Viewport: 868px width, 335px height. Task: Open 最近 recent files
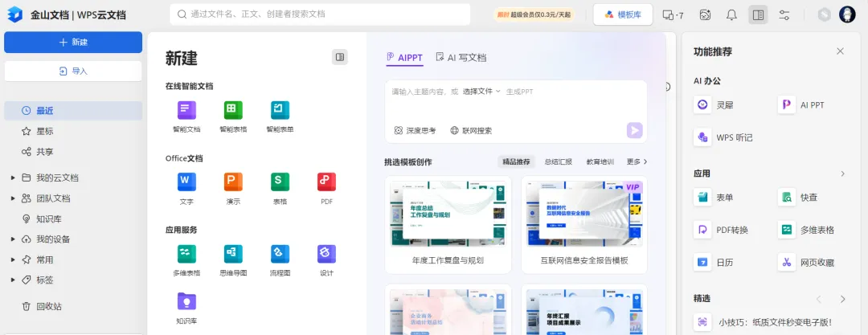tap(73, 111)
